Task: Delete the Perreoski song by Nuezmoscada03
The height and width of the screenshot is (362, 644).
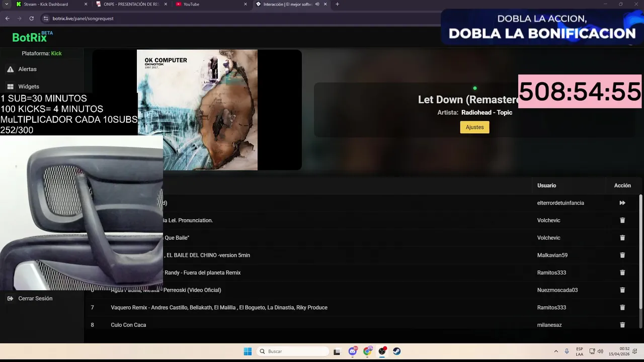Action: tap(622, 290)
